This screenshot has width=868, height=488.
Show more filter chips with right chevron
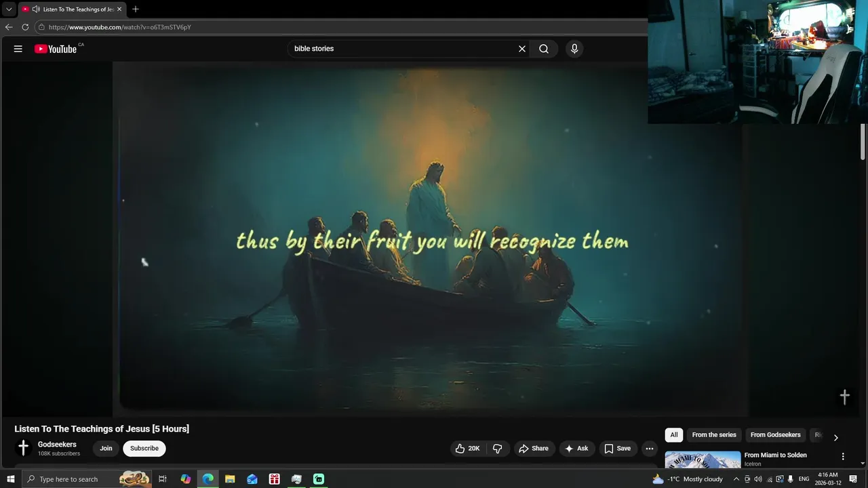[x=835, y=438]
